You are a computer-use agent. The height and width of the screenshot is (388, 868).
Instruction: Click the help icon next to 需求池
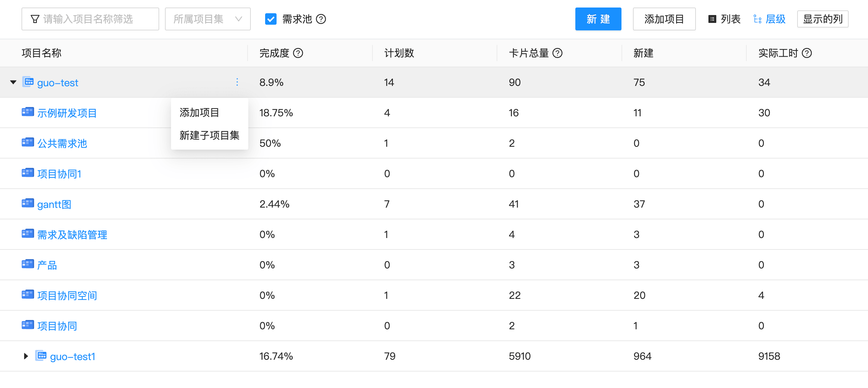[322, 19]
